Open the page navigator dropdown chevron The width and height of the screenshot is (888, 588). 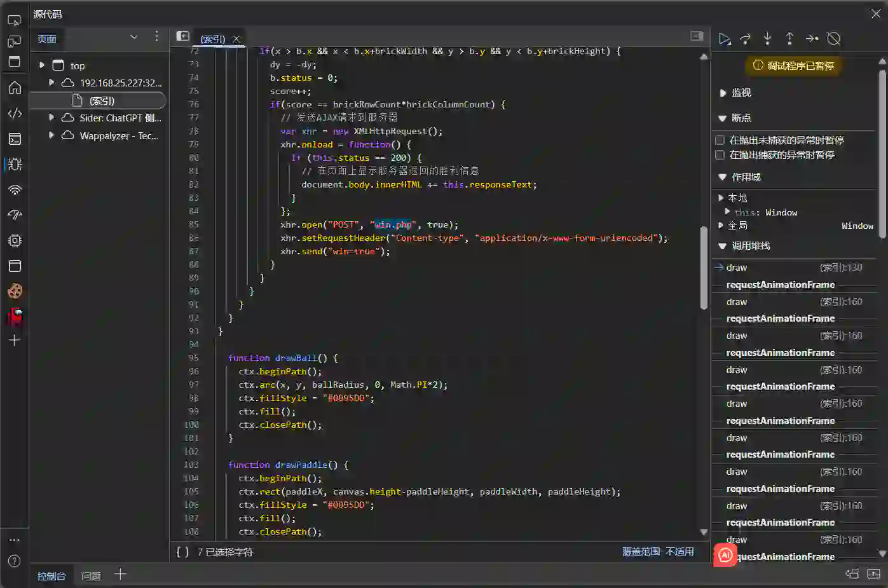pyautogui.click(x=133, y=37)
